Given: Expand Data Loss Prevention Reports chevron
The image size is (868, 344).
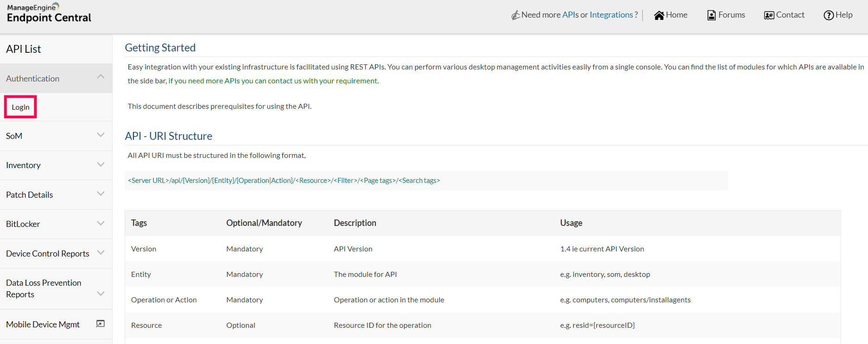Looking at the screenshot, I should [101, 294].
